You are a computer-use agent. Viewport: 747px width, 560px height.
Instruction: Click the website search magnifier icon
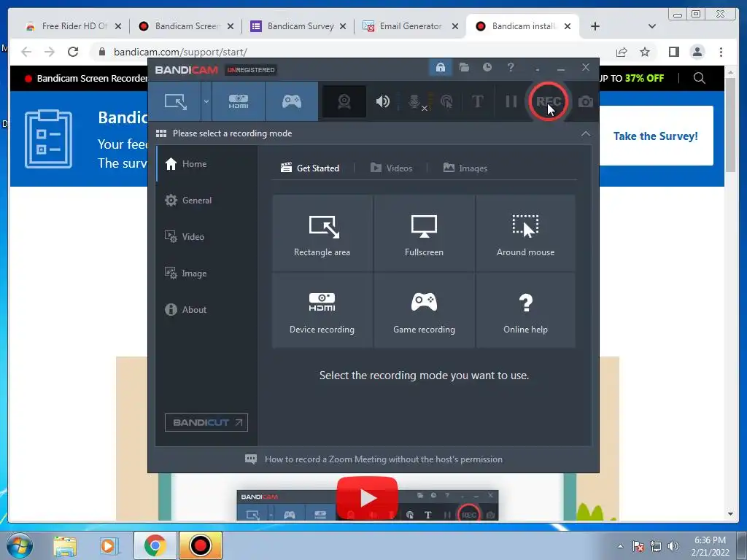click(700, 78)
